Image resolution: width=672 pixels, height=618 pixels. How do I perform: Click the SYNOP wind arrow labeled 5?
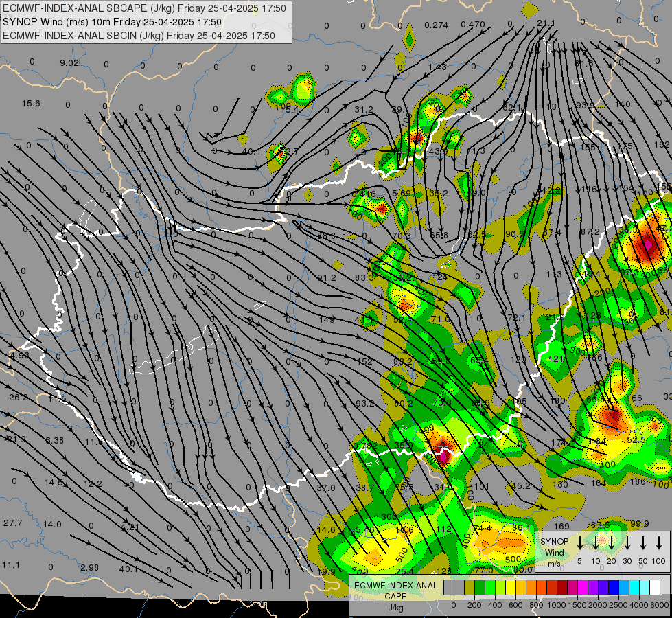tap(579, 543)
